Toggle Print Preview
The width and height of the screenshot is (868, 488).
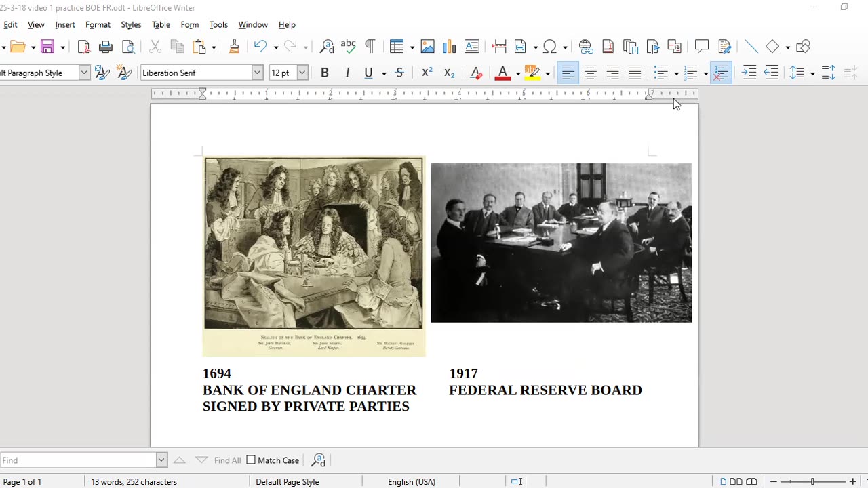[x=128, y=47]
